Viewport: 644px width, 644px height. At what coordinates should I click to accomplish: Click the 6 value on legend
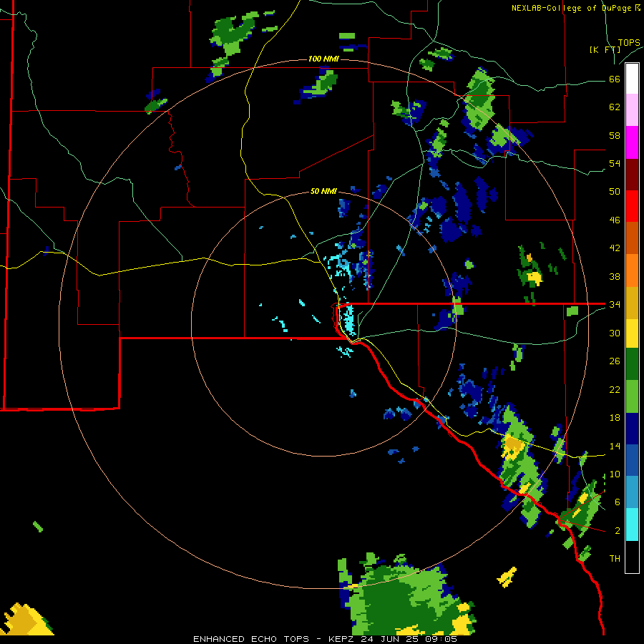tap(618, 502)
